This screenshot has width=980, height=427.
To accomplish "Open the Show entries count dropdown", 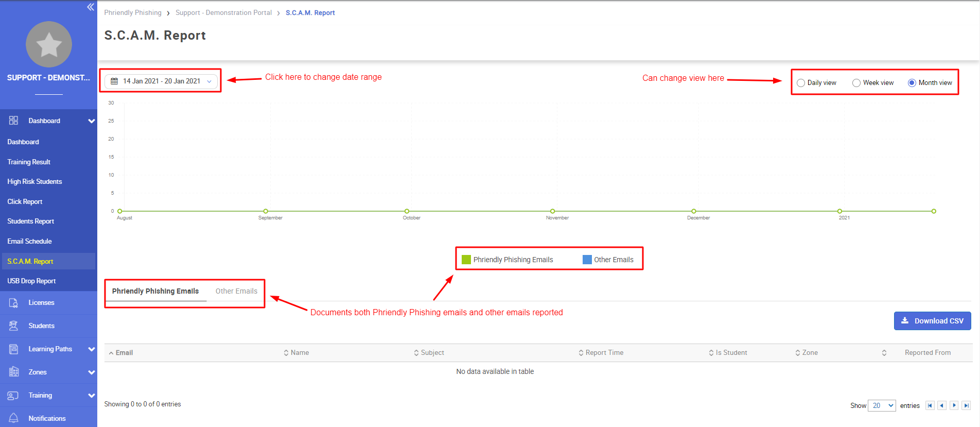I will point(882,405).
